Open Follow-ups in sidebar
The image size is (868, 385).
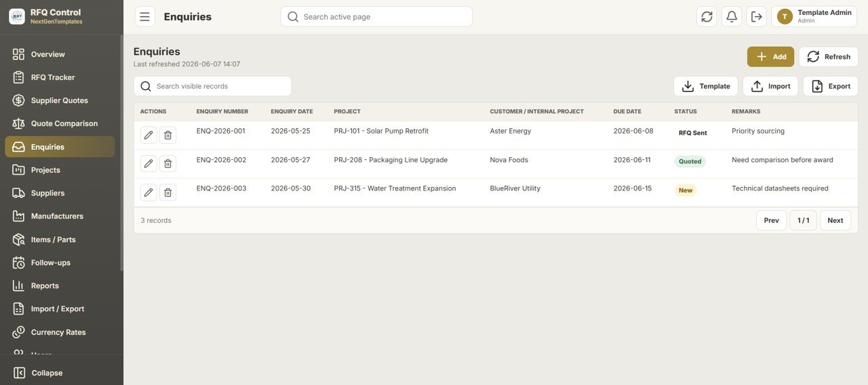point(60,262)
